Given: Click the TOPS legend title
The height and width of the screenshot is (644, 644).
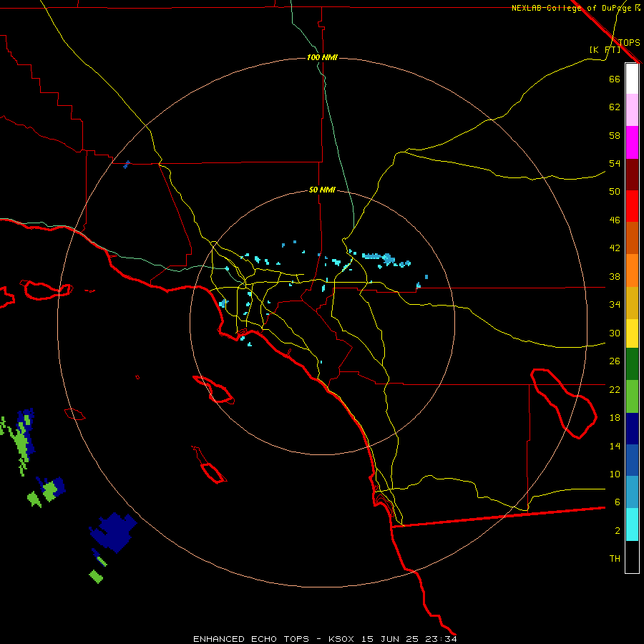Looking at the screenshot, I should click(629, 42).
